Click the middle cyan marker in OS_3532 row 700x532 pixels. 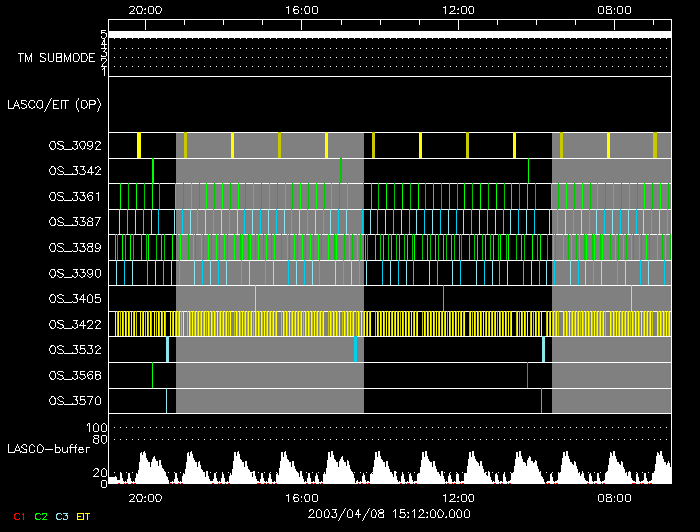pyautogui.click(x=355, y=349)
